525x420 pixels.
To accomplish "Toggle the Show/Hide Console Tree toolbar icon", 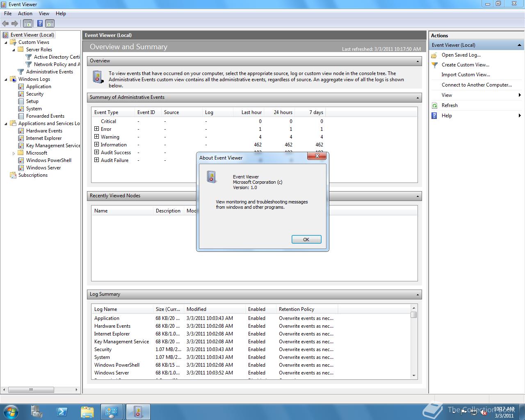I will pyautogui.click(x=27, y=24).
